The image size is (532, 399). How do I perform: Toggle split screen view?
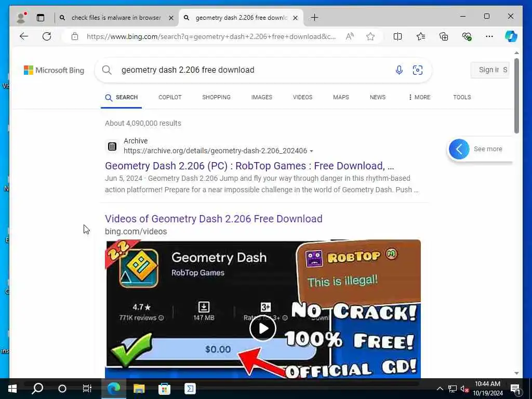397,36
